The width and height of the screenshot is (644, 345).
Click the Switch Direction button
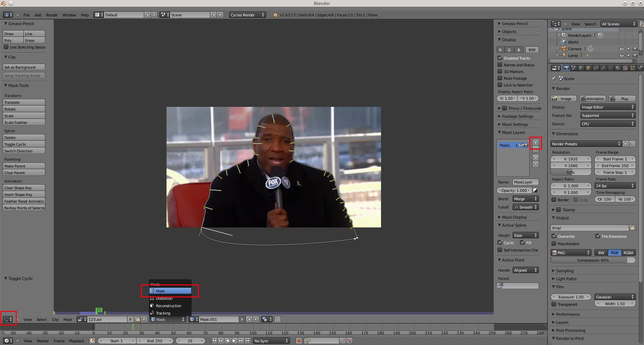click(24, 151)
